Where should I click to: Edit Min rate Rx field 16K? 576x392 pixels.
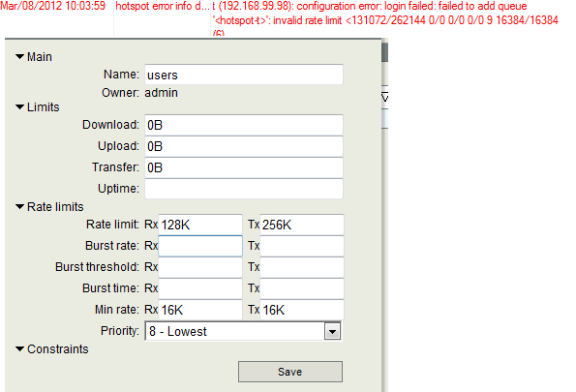click(200, 310)
